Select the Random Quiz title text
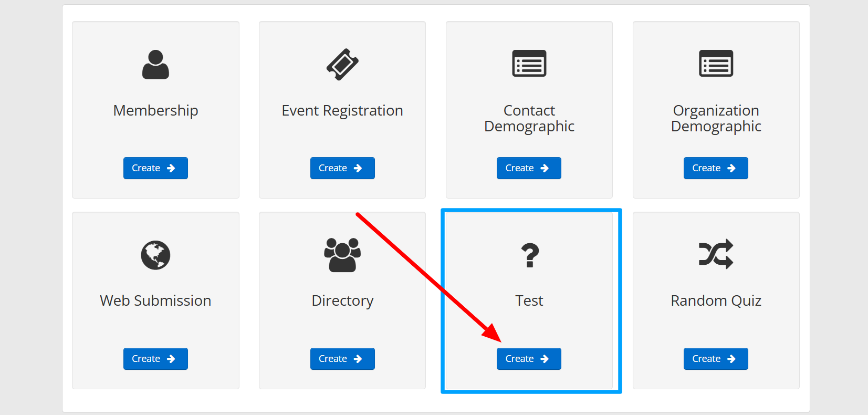The height and width of the screenshot is (415, 868). pos(716,301)
